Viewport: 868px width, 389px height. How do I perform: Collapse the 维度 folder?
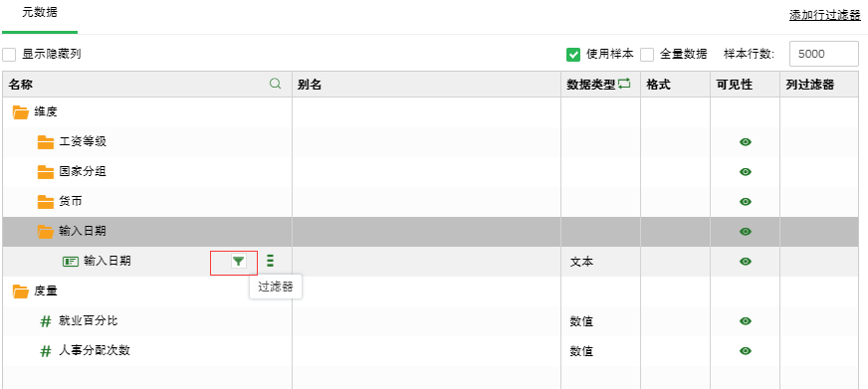(x=21, y=112)
